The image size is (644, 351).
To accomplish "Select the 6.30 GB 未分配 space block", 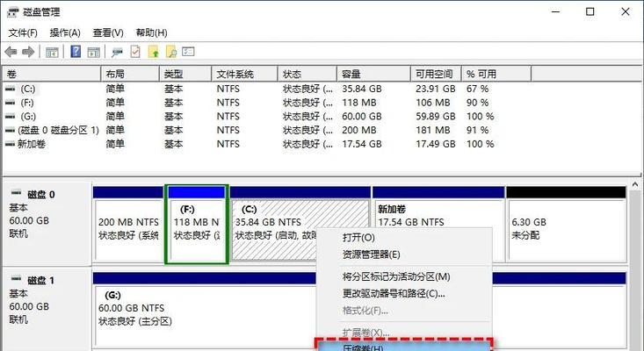I will point(567,224).
